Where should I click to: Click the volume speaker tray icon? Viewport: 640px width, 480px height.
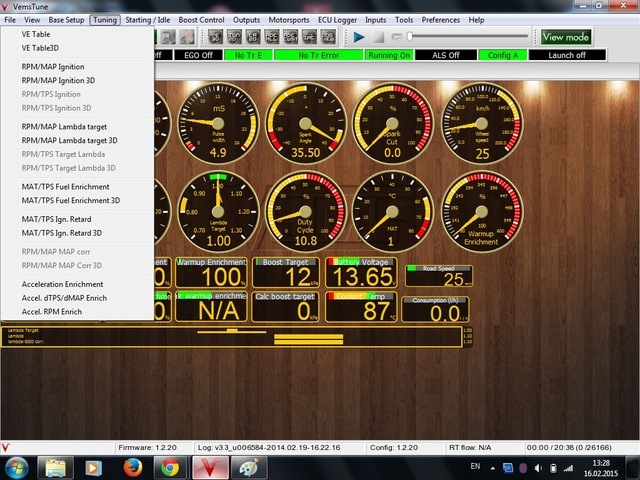[538, 468]
